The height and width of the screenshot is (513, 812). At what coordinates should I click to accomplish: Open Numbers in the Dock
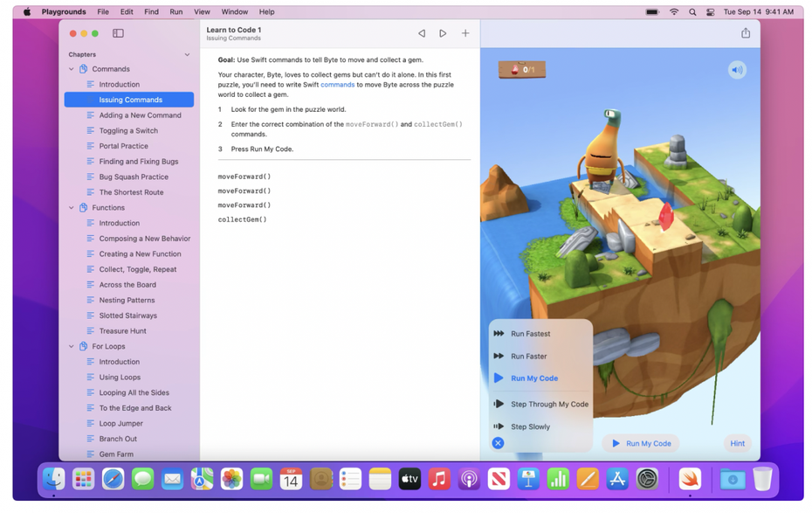click(558, 479)
